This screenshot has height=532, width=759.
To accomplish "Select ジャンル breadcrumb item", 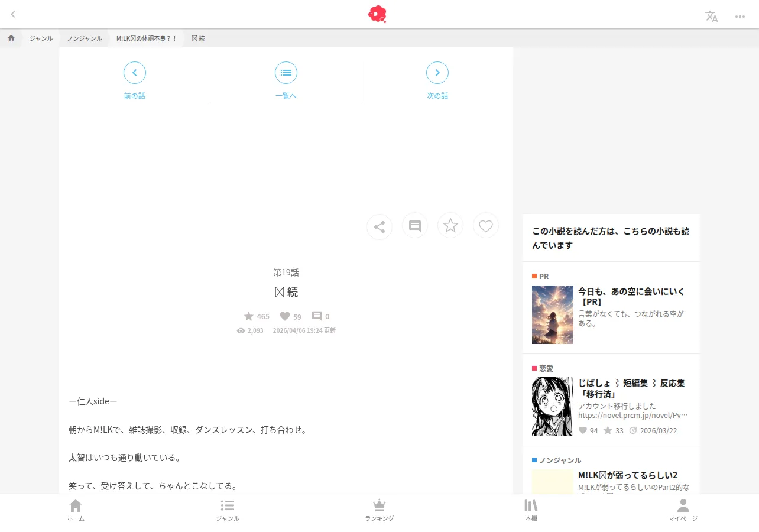I will (x=41, y=38).
